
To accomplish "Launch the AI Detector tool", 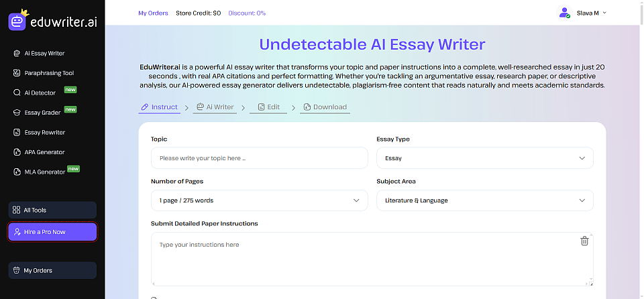I will [40, 93].
